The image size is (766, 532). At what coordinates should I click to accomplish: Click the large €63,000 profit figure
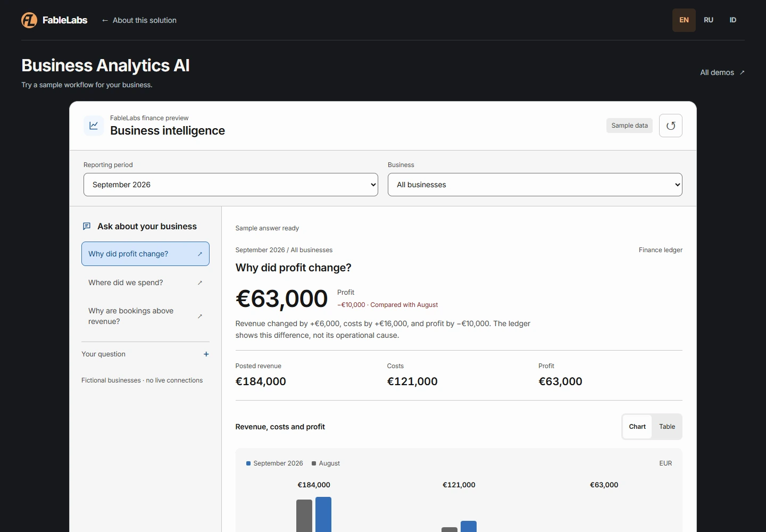coord(281,298)
